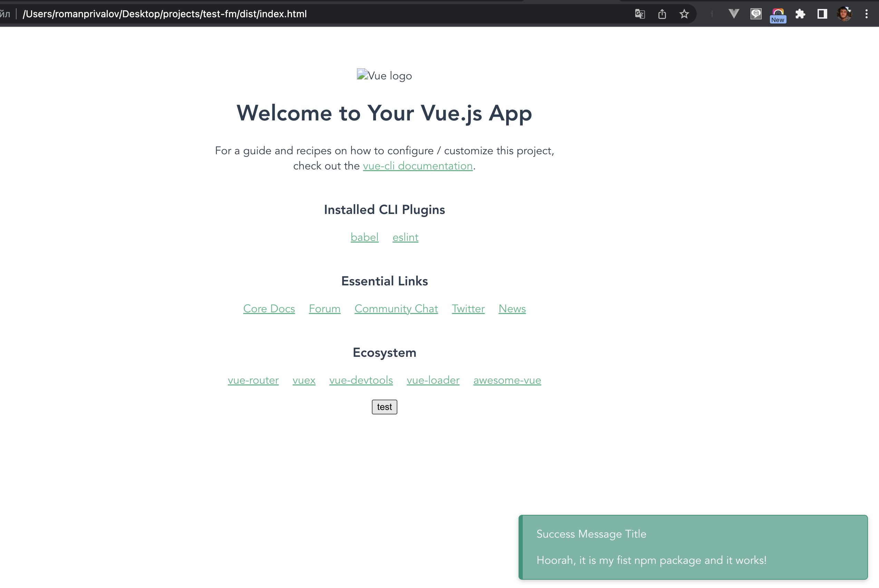Open the vue-cli documentation link

click(417, 166)
